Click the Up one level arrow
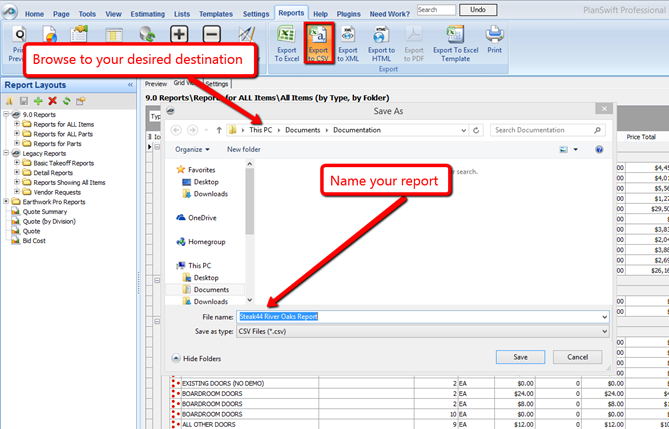The height and width of the screenshot is (429, 669). click(219, 130)
